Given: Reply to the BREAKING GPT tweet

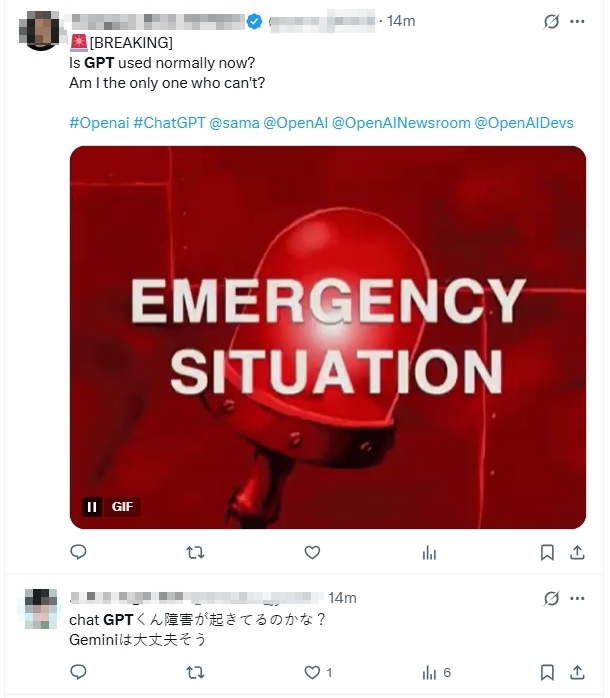Looking at the screenshot, I should [78, 552].
